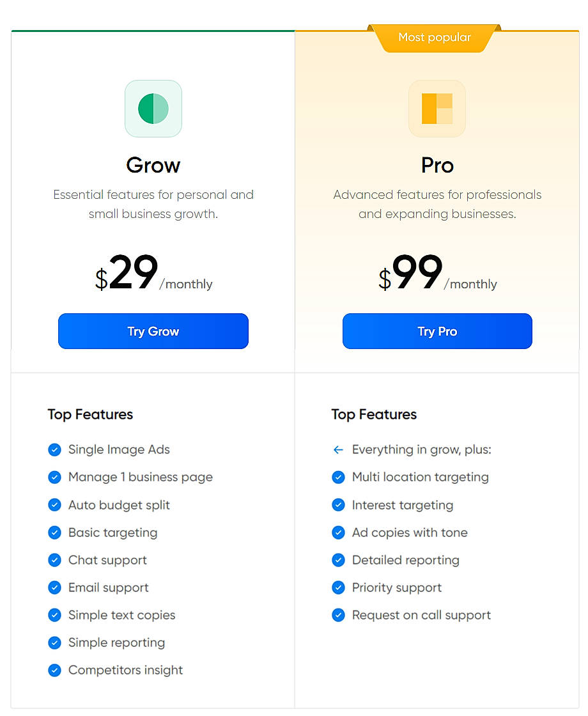This screenshot has height=716, width=588.
Task: Click the Pro plan orange grid icon
Action: (x=437, y=109)
